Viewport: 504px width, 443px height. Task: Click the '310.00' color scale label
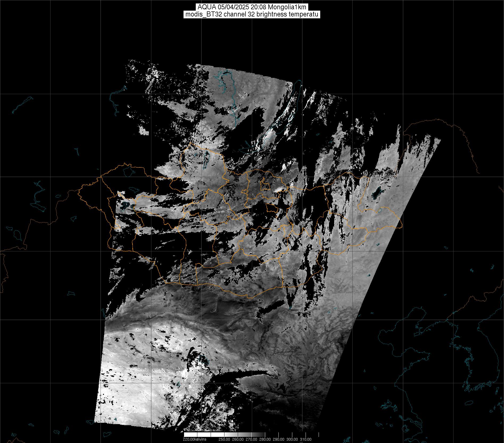tap(306, 439)
